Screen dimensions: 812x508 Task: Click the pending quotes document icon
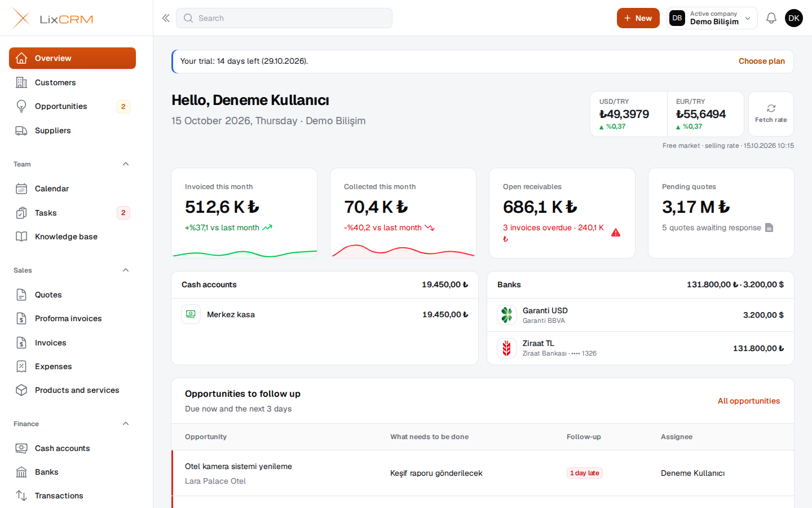click(769, 227)
